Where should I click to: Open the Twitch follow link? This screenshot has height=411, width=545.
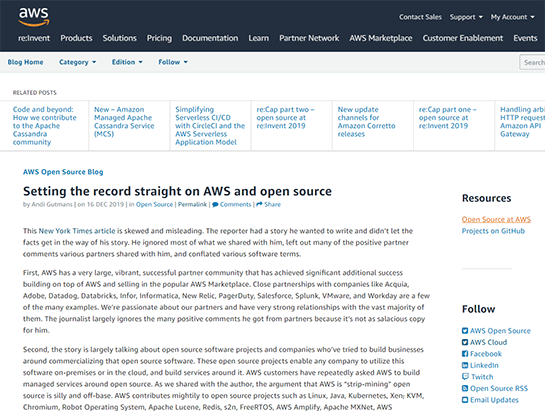click(482, 377)
